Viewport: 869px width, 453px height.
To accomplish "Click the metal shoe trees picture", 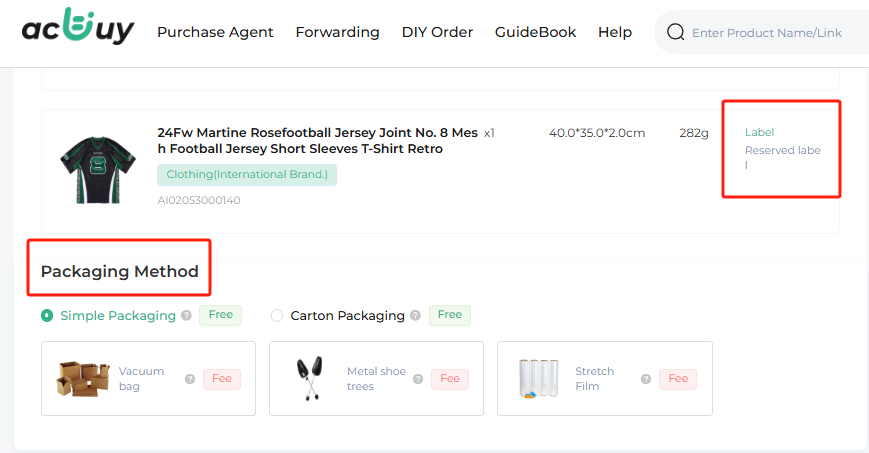I will click(x=309, y=378).
